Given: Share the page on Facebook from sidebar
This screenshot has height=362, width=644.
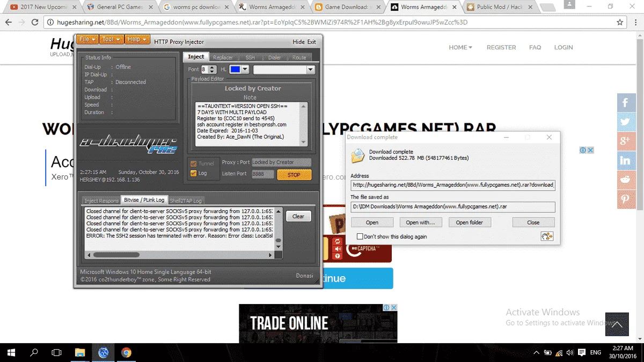Looking at the screenshot, I should click(626, 102).
